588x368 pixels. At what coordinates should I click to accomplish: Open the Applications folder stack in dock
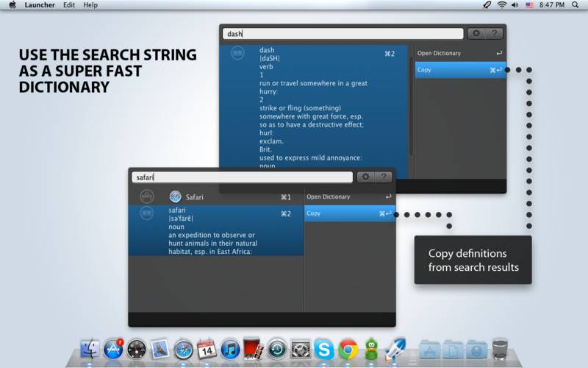point(429,350)
